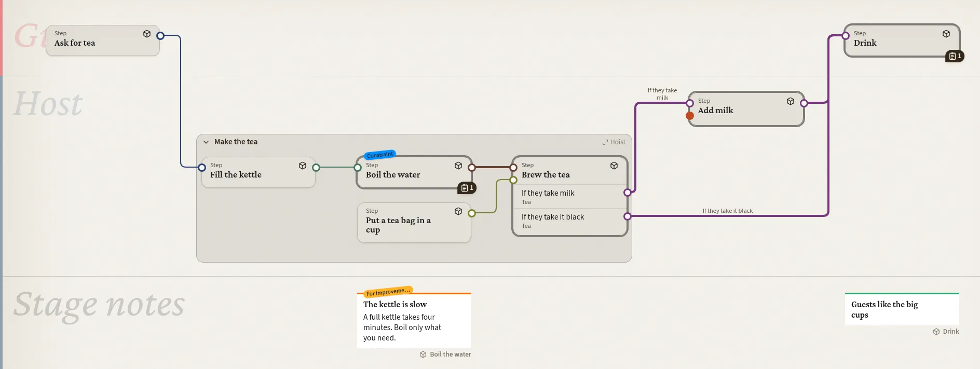This screenshot has width=980, height=369.
Task: Click the cube icon on Add milk step
Action: pyautogui.click(x=791, y=101)
